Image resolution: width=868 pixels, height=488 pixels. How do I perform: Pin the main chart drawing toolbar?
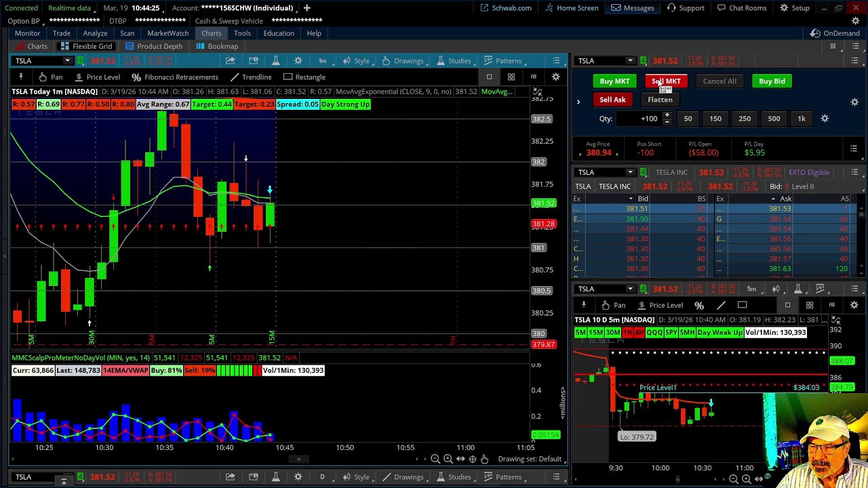pyautogui.click(x=21, y=77)
